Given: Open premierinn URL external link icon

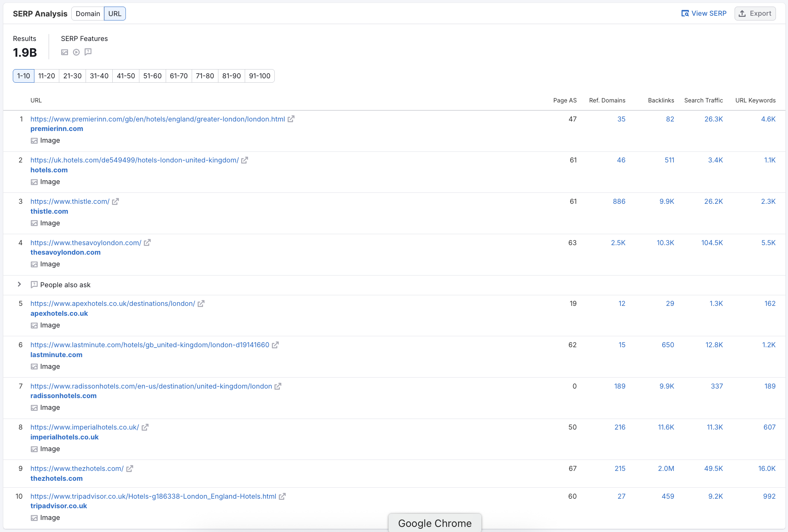Looking at the screenshot, I should [x=291, y=119].
